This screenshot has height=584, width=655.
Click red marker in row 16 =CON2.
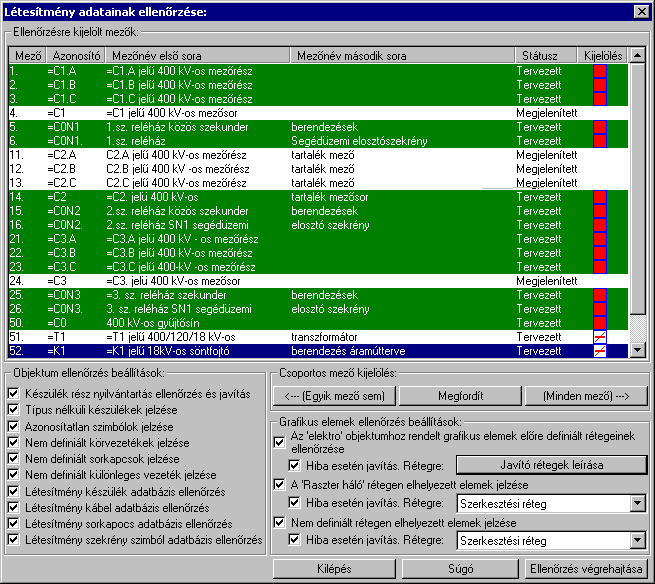point(600,225)
